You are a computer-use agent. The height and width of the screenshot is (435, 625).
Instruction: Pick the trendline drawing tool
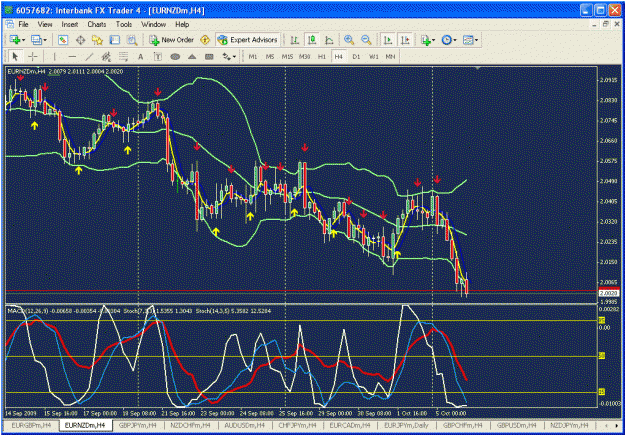[x=89, y=57]
